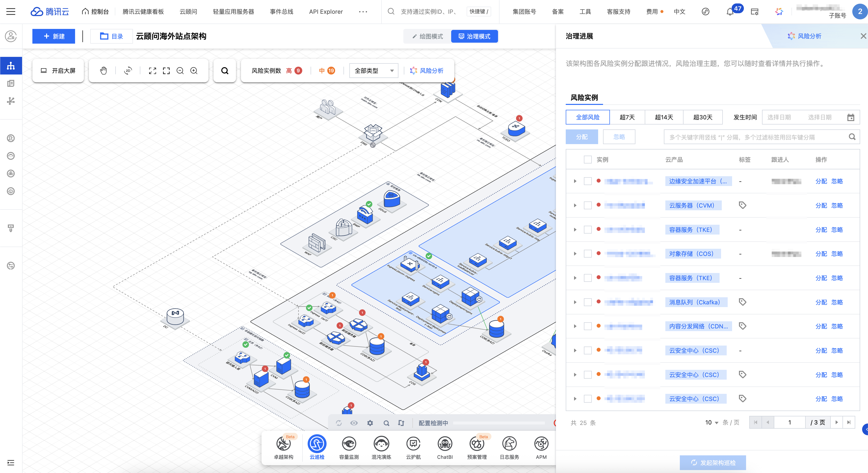This screenshot has width=868, height=473.
Task: Switch to 绘图模式 tab
Action: pyautogui.click(x=428, y=36)
